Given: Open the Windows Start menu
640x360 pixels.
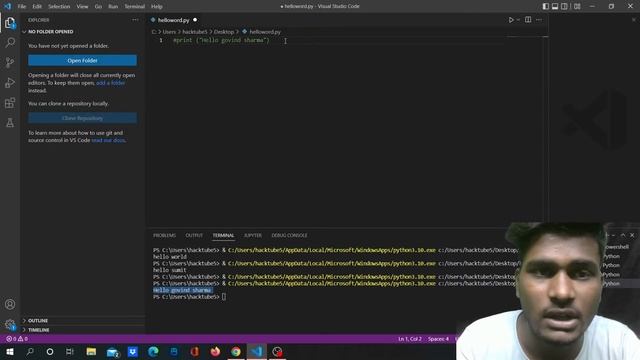Looking at the screenshot, I should [10, 352].
